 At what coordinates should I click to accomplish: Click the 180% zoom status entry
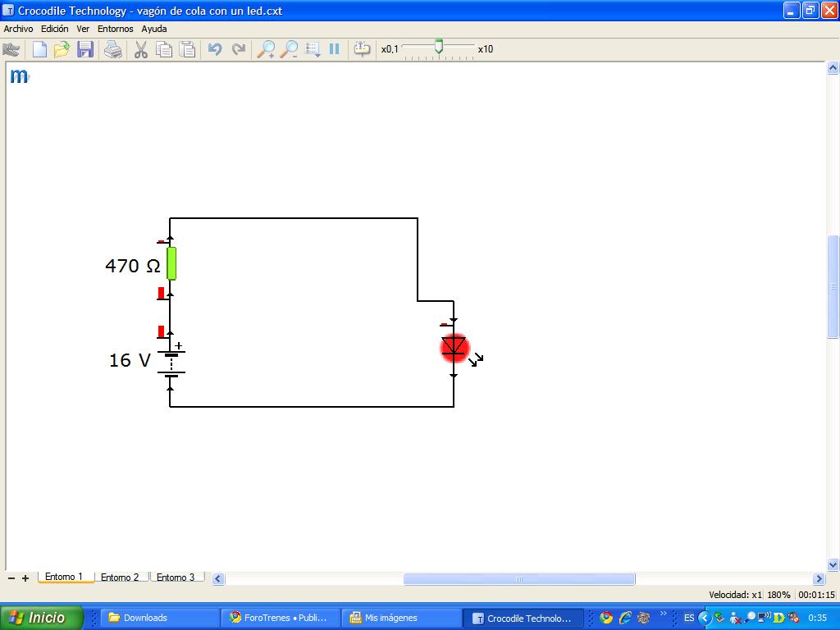point(779,595)
